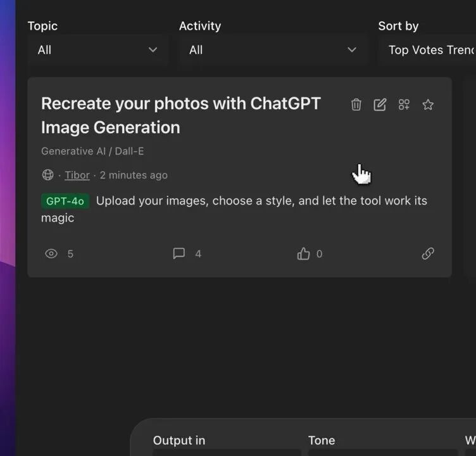Viewport: 476px width, 456px height.
Task: Edit the prompt using the pencil icon
Action: tap(380, 104)
